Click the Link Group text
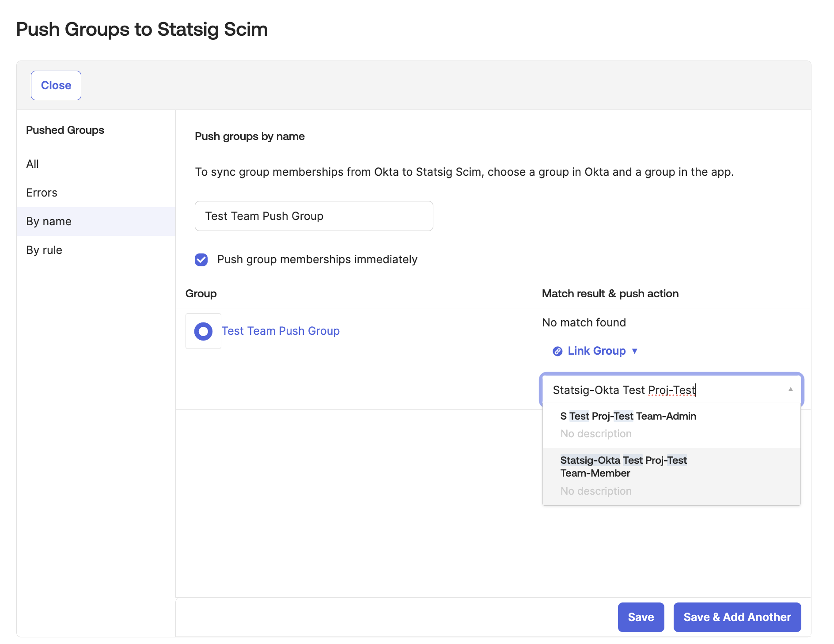This screenshot has width=834, height=644. click(596, 351)
